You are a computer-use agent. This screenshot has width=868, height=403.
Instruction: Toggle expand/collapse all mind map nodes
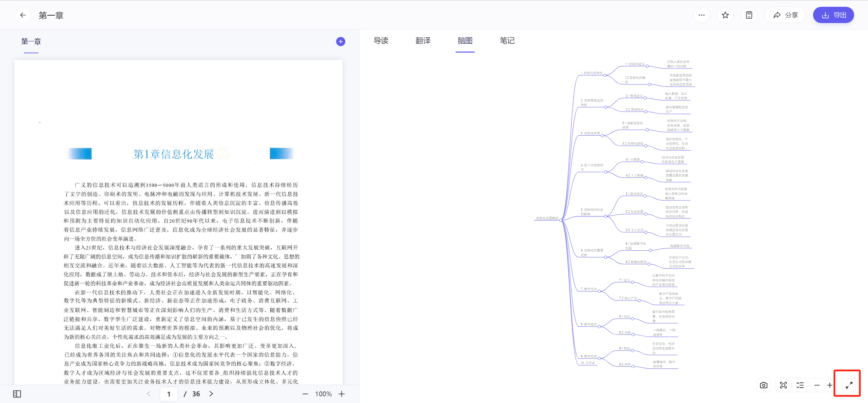click(800, 385)
